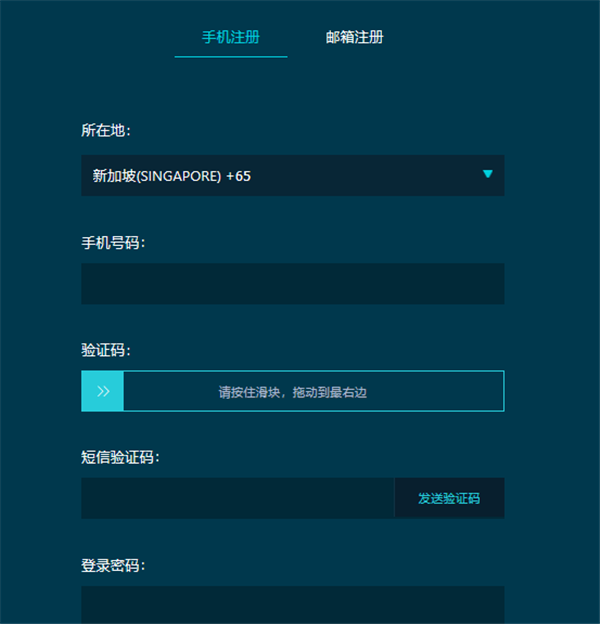600x624 pixels.
Task: Click the right end of the verification slider track
Action: click(490, 391)
